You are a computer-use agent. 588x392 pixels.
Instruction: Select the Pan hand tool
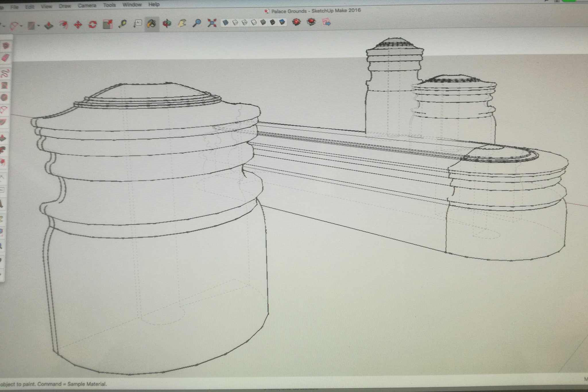point(182,23)
